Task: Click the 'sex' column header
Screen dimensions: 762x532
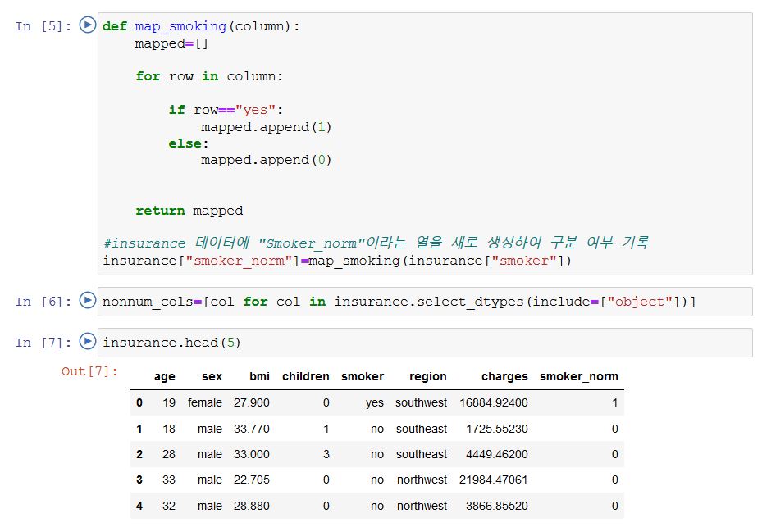Action: tap(212, 376)
